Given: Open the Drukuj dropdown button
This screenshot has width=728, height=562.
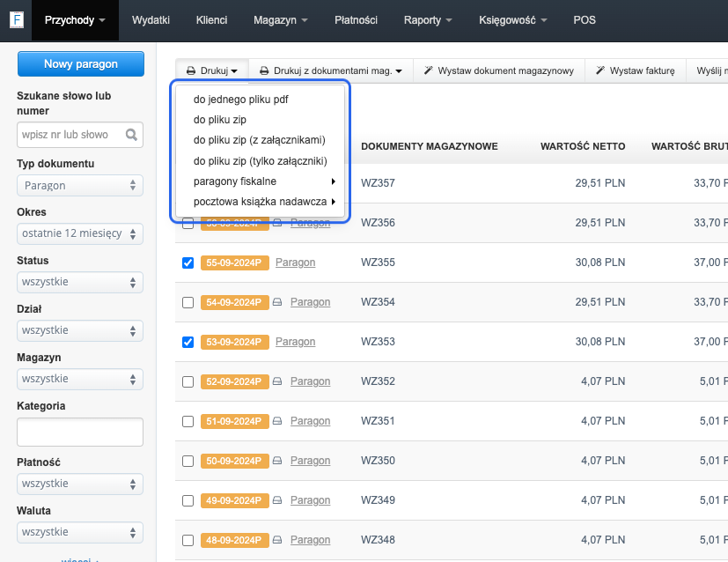Looking at the screenshot, I should pos(212,70).
